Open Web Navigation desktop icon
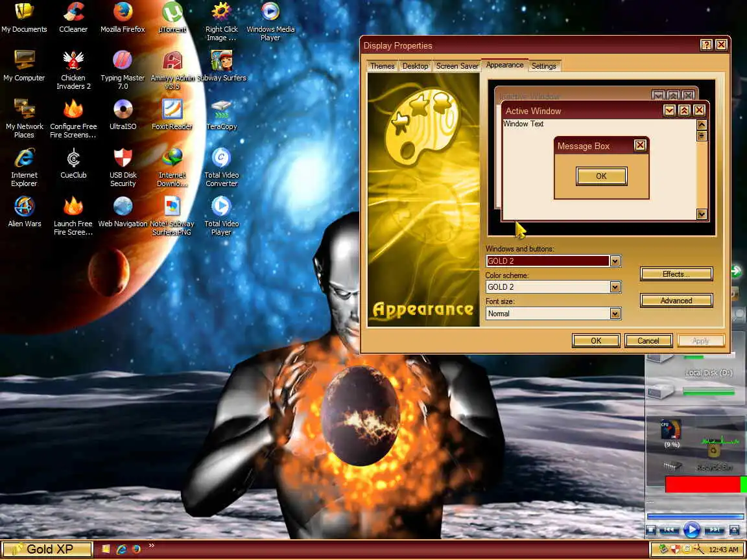 [123, 211]
